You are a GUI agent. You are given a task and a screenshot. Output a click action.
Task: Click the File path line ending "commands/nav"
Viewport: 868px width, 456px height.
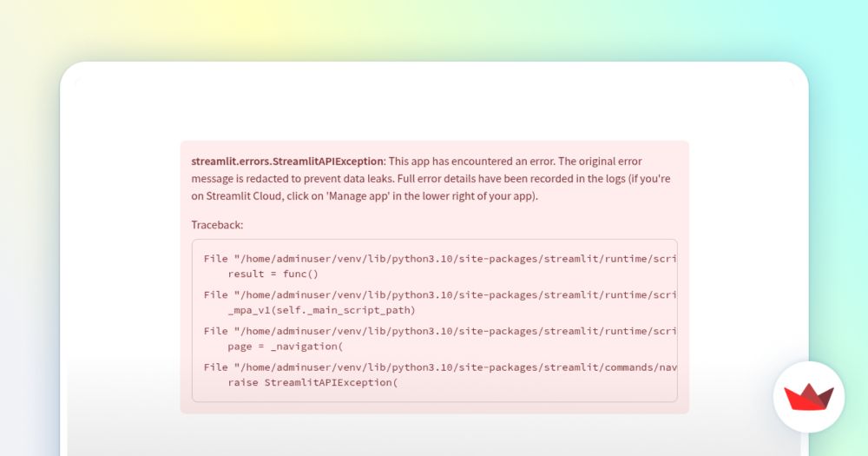(440, 367)
